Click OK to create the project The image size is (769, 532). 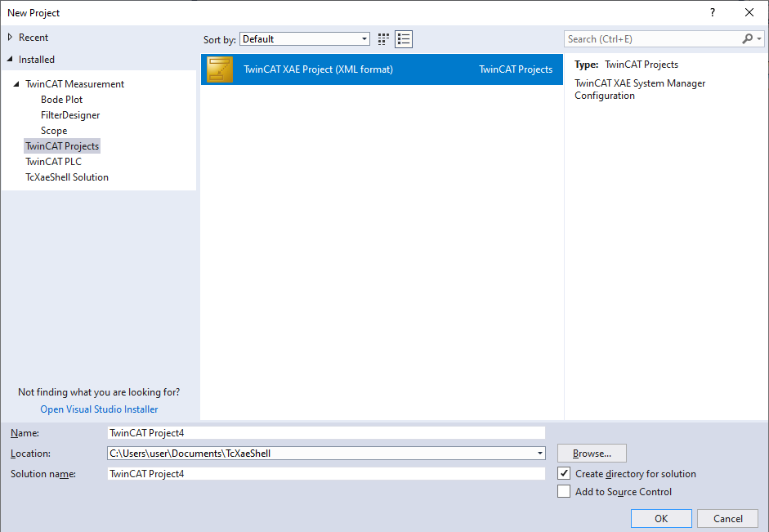tap(661, 518)
